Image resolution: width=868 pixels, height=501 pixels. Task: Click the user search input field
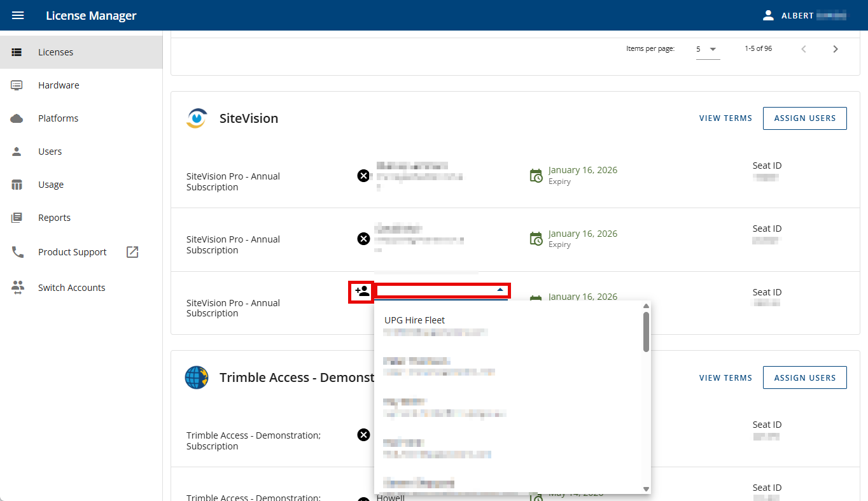click(436, 291)
